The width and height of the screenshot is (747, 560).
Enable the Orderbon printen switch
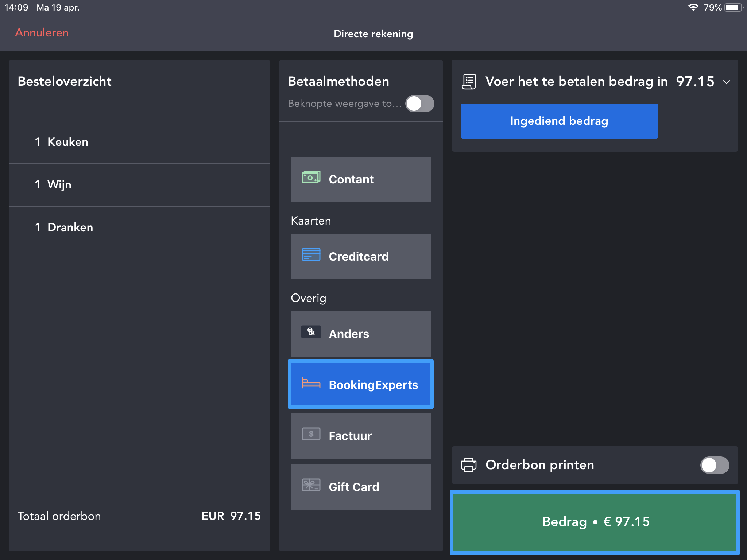714,465
